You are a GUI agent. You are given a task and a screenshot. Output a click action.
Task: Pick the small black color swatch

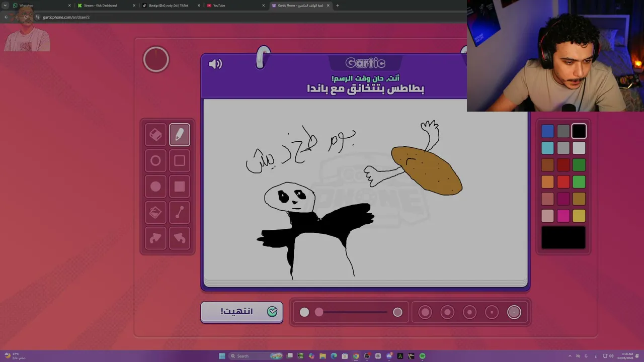click(579, 131)
